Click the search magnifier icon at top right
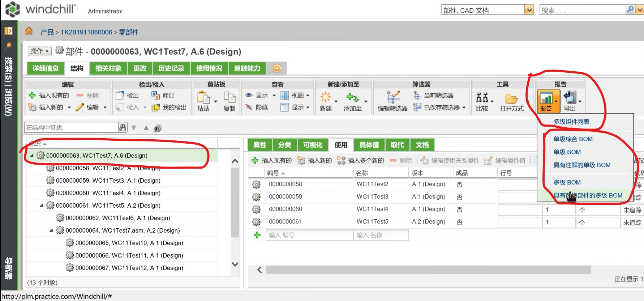The width and height of the screenshot is (644, 301). tap(630, 10)
